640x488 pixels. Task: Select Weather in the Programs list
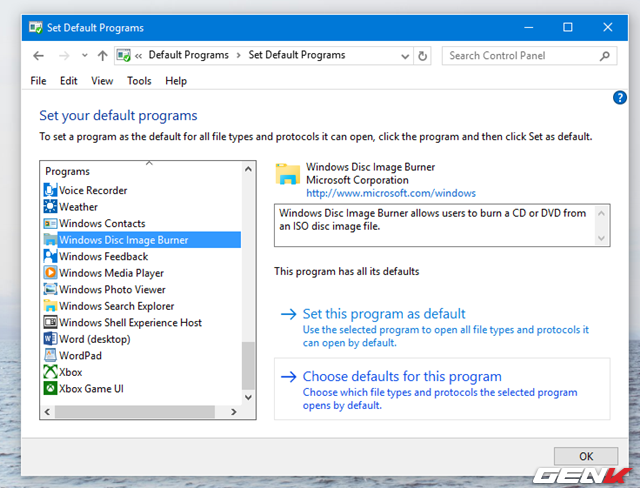(x=78, y=207)
